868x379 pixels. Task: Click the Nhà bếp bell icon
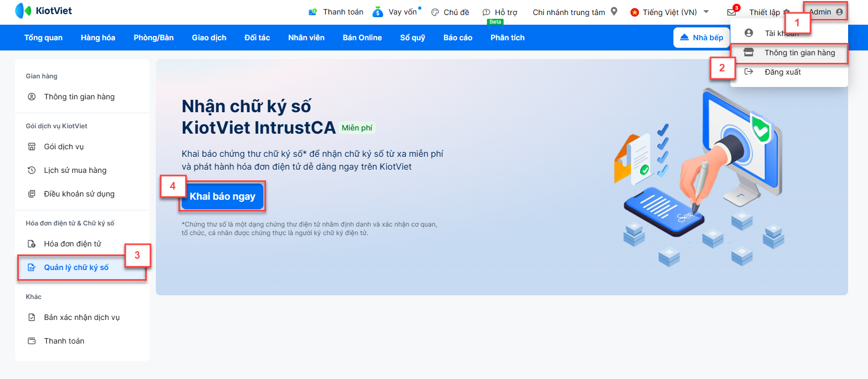point(684,38)
